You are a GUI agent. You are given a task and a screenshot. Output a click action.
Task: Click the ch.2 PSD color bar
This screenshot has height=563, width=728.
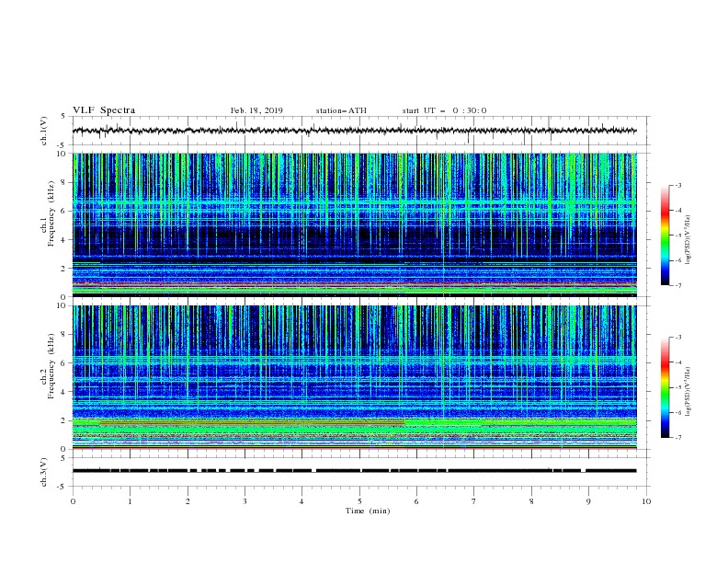[x=665, y=387]
